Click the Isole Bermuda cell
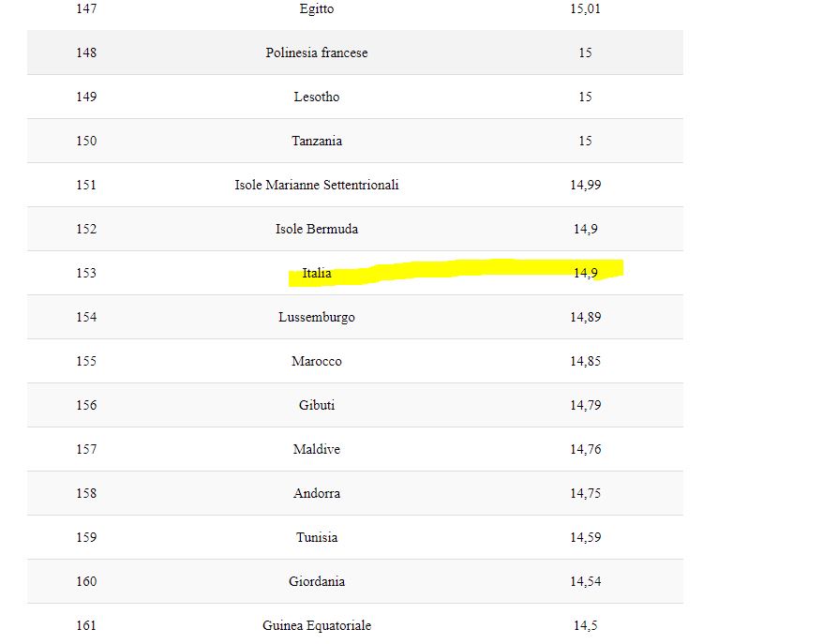This screenshot has height=644, width=838. click(317, 230)
